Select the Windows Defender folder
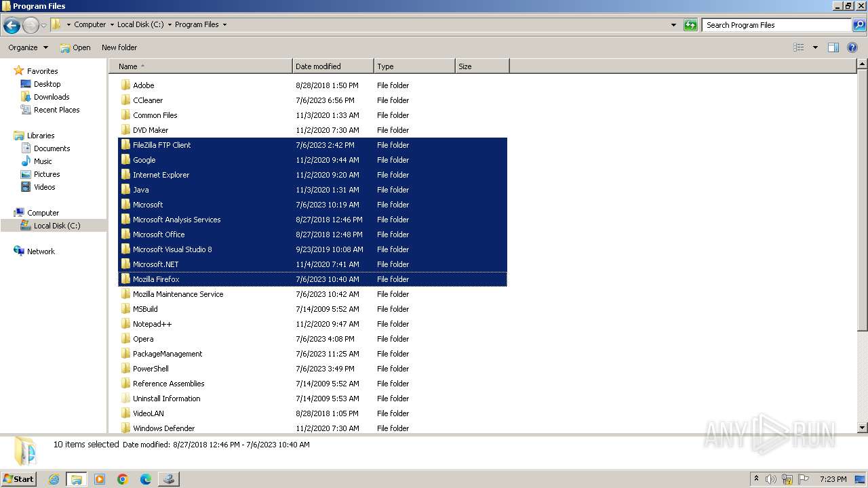 pos(163,428)
